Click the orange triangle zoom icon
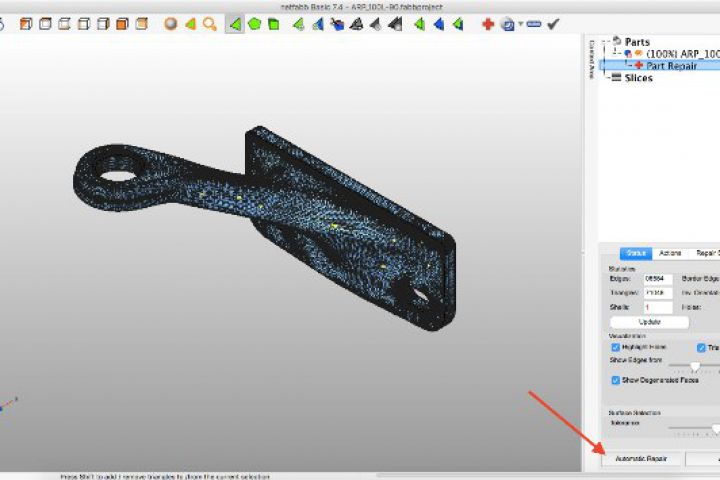This screenshot has width=720, height=480. point(190,24)
